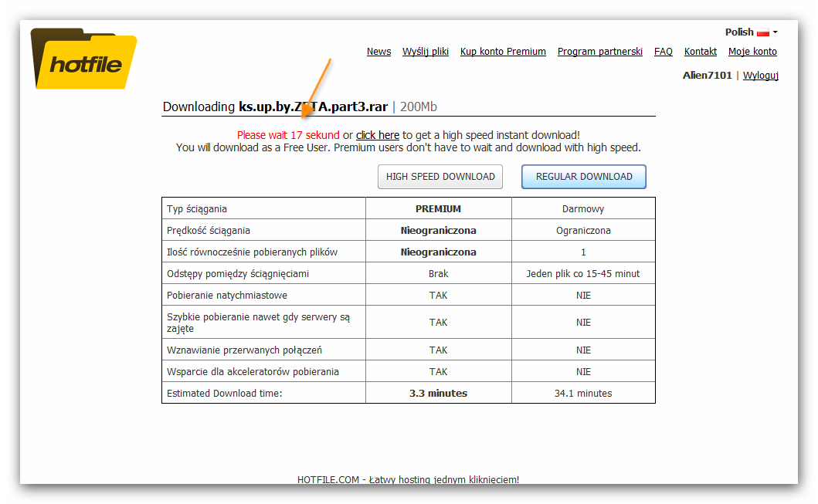Click the Darmowy column header cell

[x=583, y=208]
